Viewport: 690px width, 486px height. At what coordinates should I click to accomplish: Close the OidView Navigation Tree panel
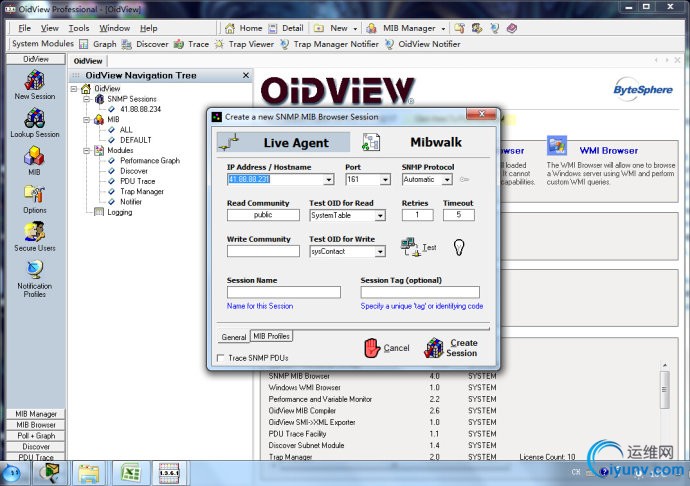(x=246, y=75)
